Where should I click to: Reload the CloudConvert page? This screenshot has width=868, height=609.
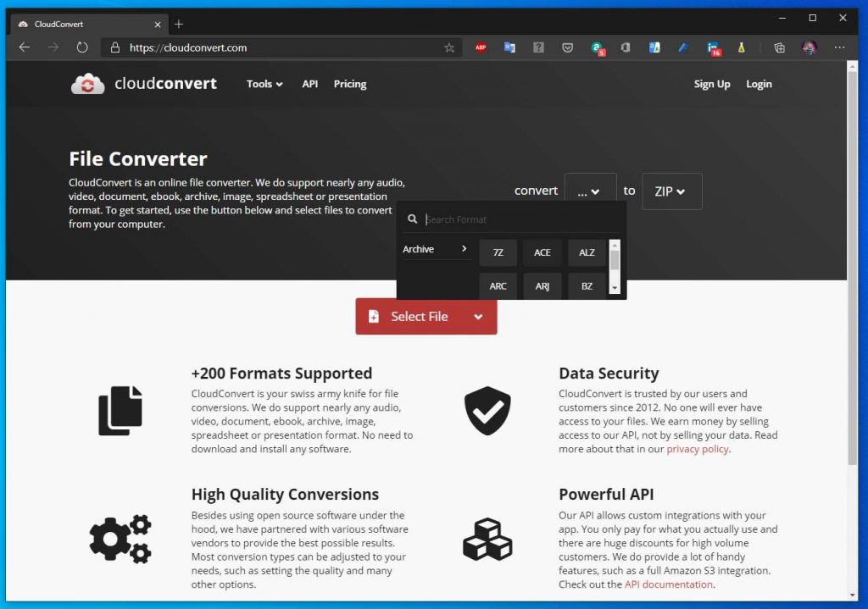(x=82, y=47)
